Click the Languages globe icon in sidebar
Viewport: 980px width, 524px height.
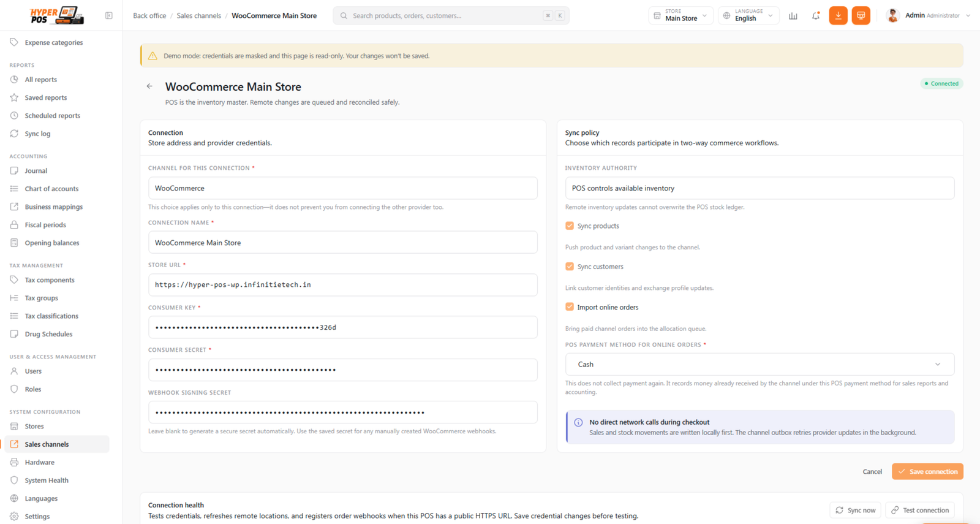click(x=14, y=498)
